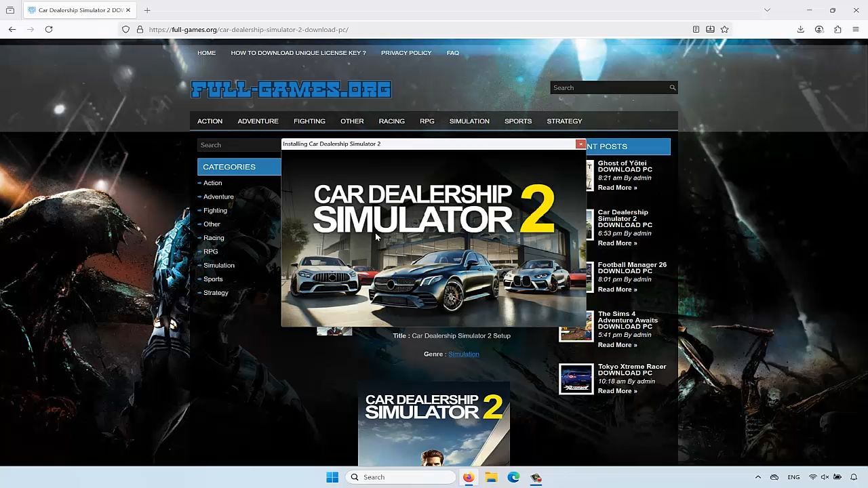
Task: Click the browser back arrow
Action: (12, 29)
